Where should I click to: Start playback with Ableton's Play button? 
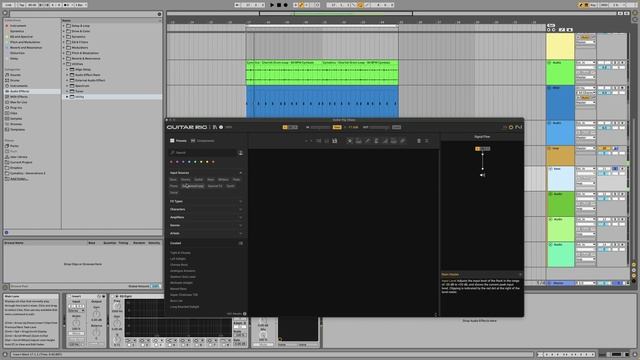272,5
